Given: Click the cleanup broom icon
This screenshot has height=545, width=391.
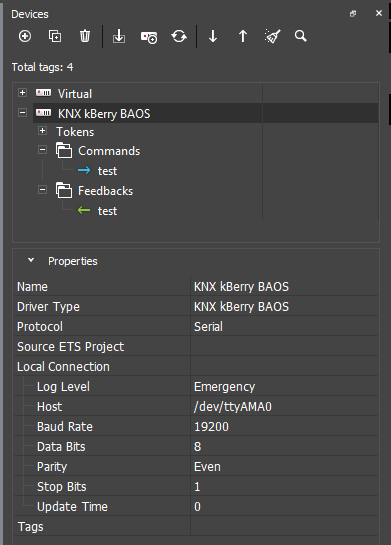Looking at the screenshot, I should point(272,36).
